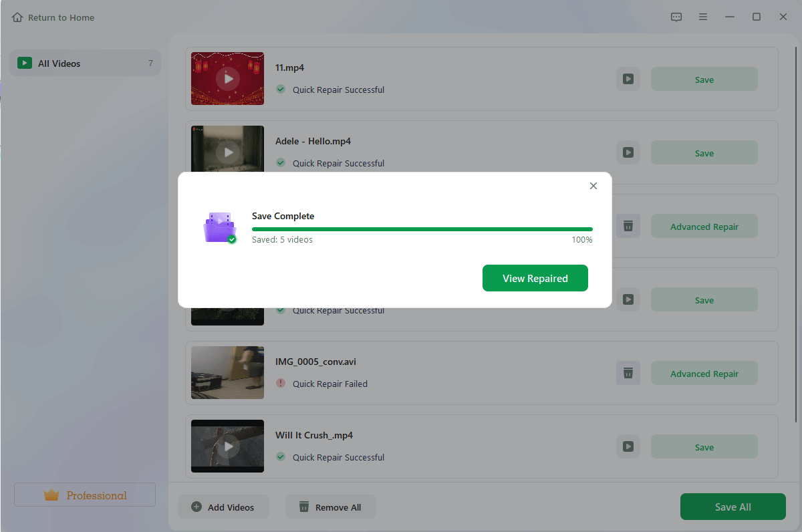The height and width of the screenshot is (532, 802).
Task: Open the Will It Crush_.mp4 thumbnail
Action: pyautogui.click(x=227, y=446)
